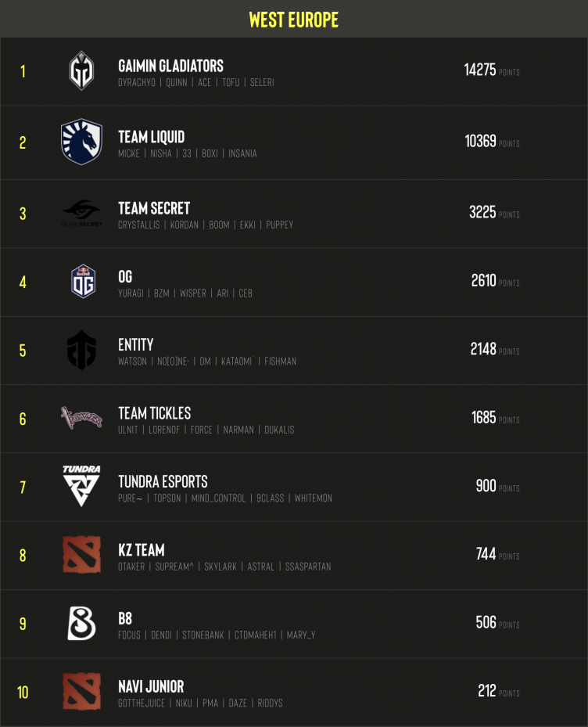Click the Team Liquid horse logo

(x=81, y=142)
